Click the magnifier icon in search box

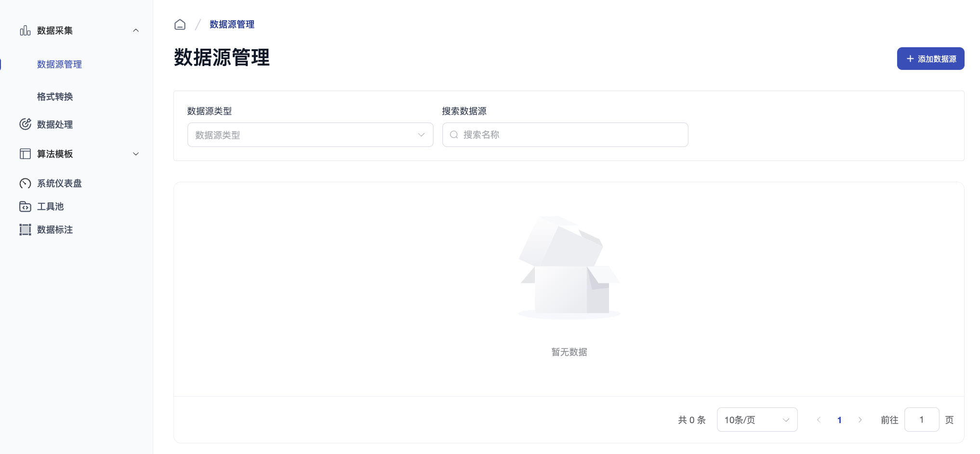point(453,135)
